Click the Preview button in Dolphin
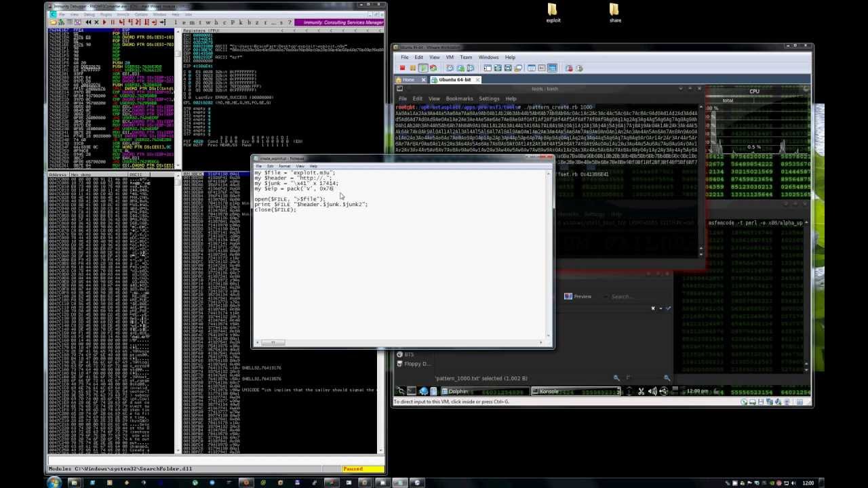Image resolution: width=868 pixels, height=488 pixels. 578,296
